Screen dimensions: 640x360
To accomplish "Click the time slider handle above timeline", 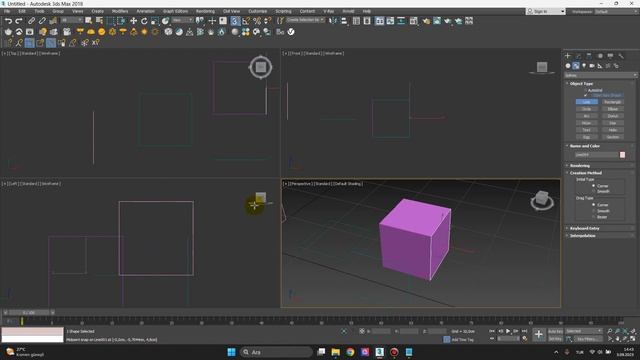I will click(x=30, y=312).
